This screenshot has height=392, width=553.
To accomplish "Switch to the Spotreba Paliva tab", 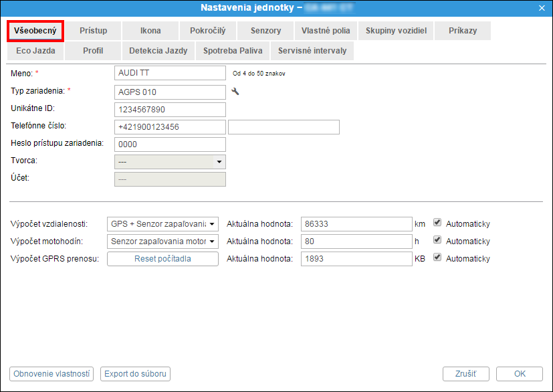I will click(x=233, y=51).
